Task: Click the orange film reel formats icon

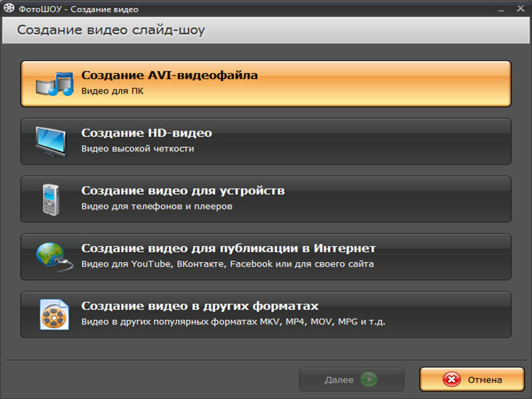Action: [x=54, y=315]
